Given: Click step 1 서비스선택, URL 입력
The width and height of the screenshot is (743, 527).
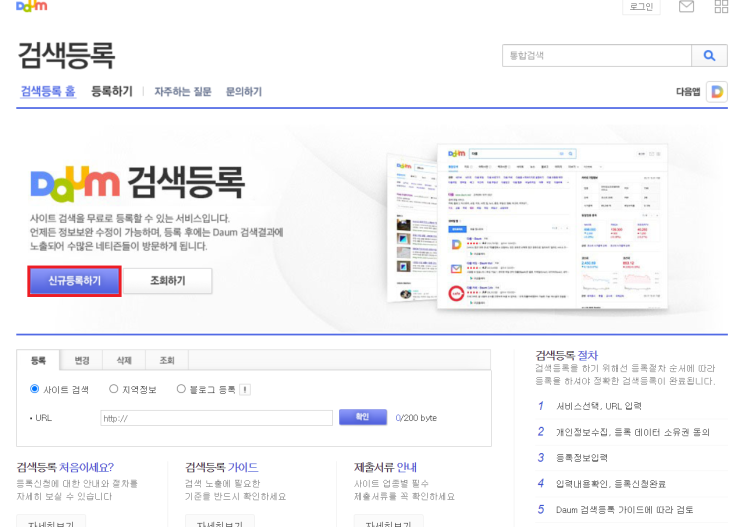Looking at the screenshot, I should click(599, 406).
